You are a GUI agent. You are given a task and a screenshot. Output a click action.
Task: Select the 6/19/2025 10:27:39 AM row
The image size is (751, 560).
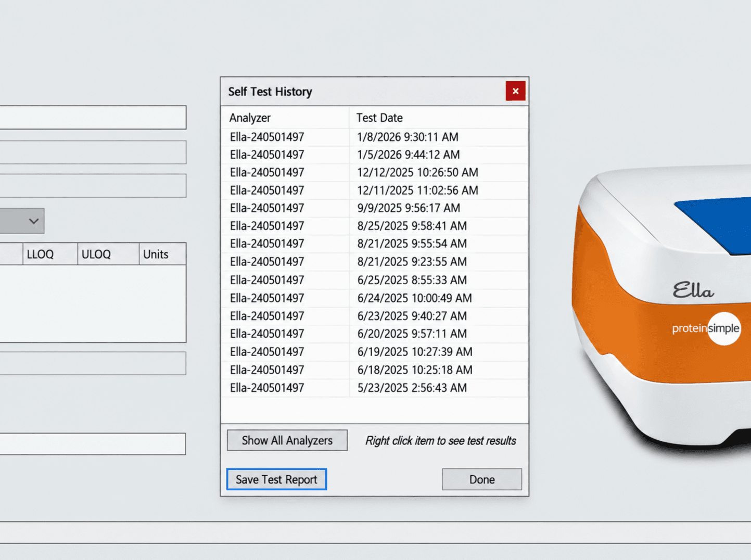[x=375, y=352]
